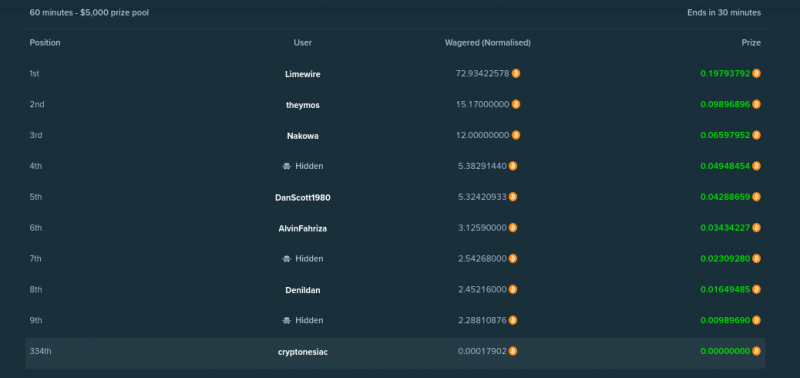Click the bitcoin icon beside 2.45216000 wager
The height and width of the screenshot is (378, 800).
coord(513,289)
